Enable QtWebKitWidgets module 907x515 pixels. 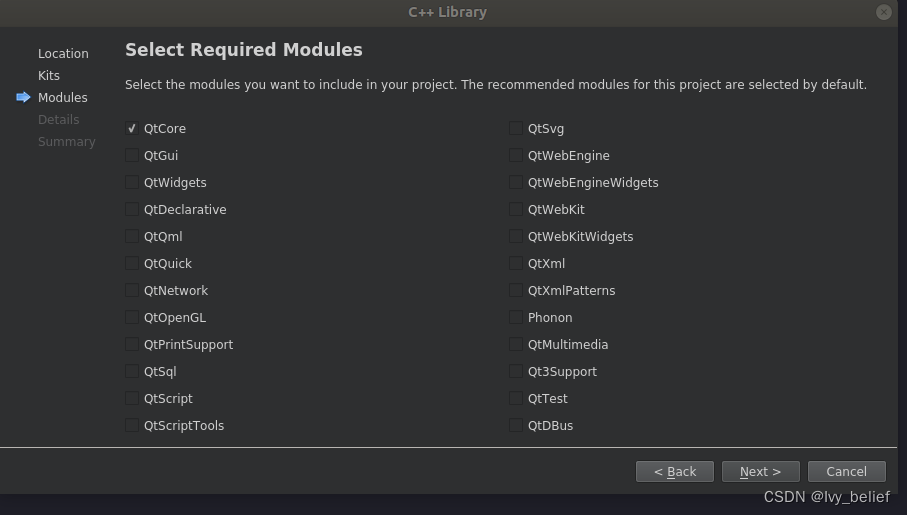point(515,236)
